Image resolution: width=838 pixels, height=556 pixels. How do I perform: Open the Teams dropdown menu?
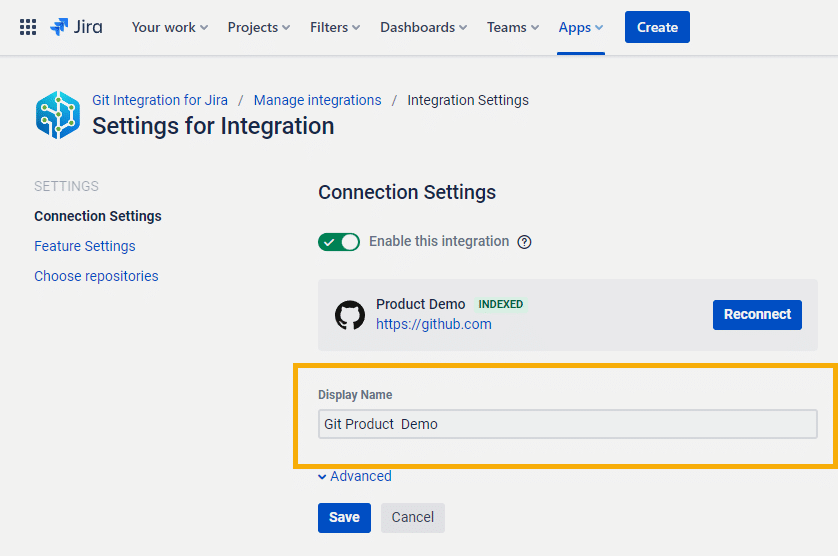coord(513,27)
